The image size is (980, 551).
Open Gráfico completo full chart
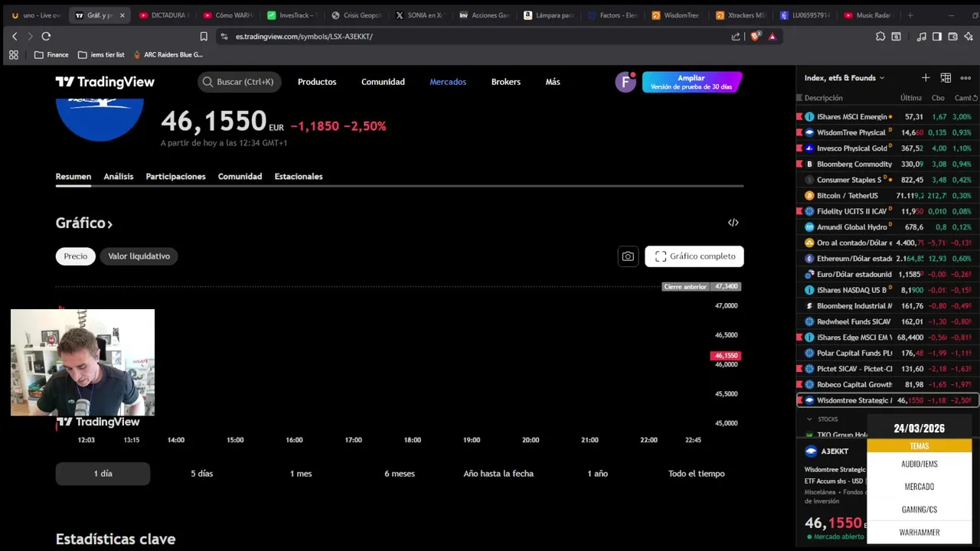(x=694, y=256)
